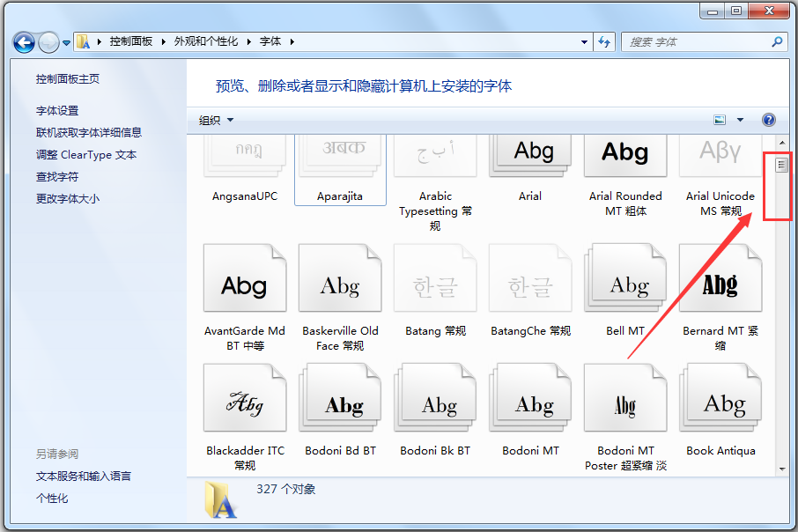
Task: Open the Arabic Typesetting font icon
Action: (435, 156)
